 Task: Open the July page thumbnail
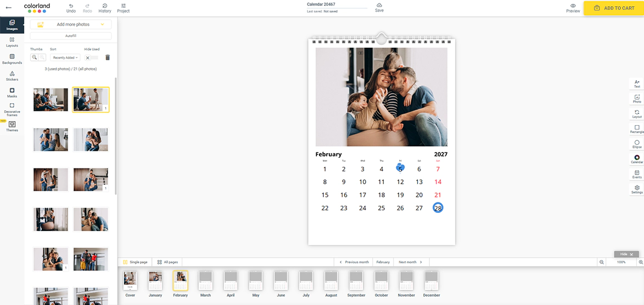306,281
